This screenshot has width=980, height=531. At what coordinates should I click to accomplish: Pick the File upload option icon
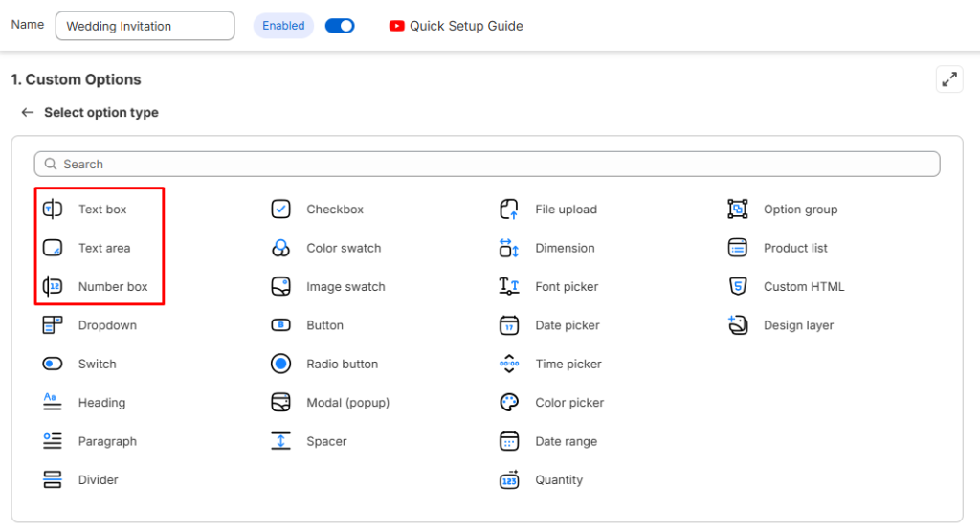[x=509, y=210]
